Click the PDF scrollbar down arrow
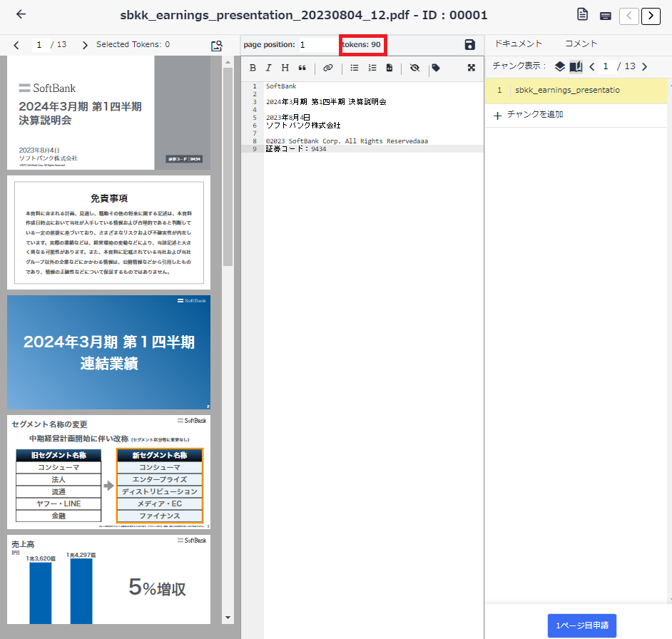 pos(228,618)
